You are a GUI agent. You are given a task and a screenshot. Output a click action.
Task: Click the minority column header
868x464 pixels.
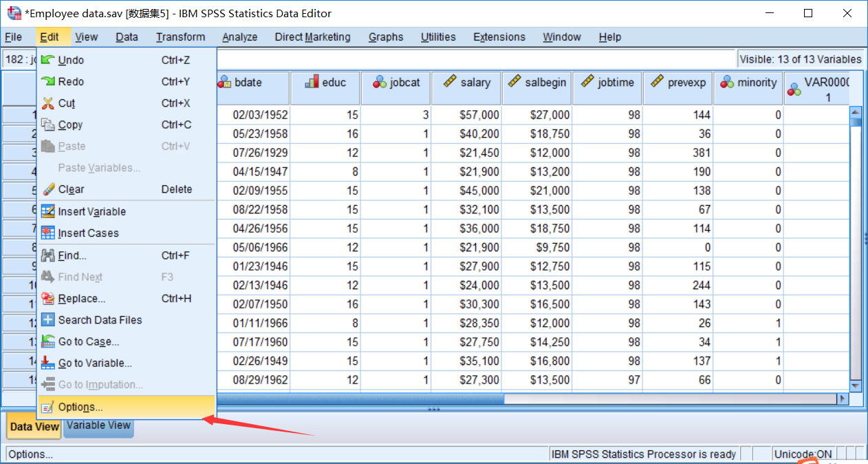click(748, 88)
